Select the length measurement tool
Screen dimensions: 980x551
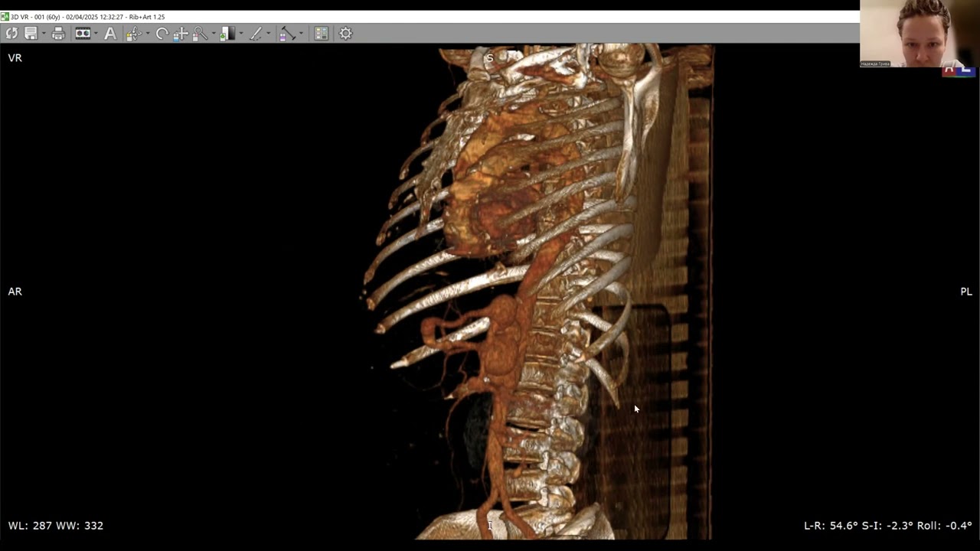[x=287, y=34]
